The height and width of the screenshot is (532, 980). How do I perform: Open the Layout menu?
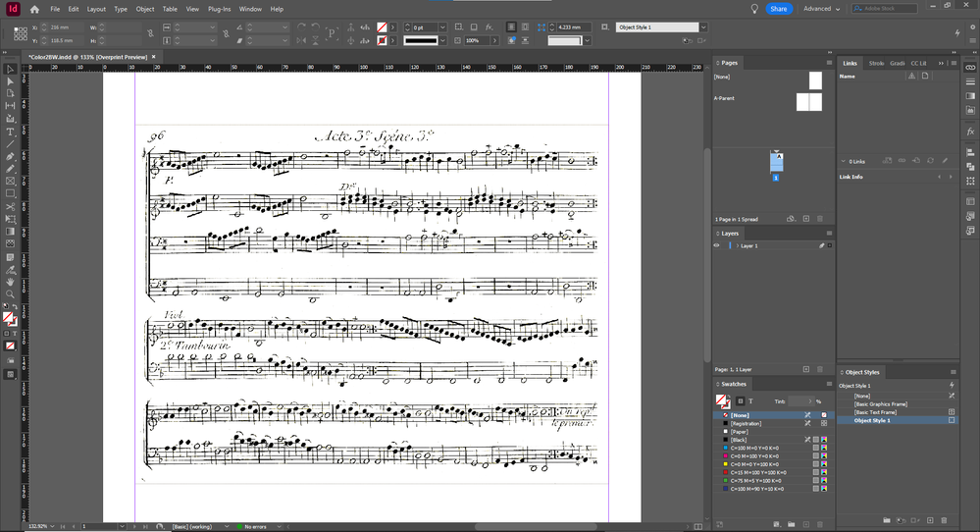click(96, 10)
